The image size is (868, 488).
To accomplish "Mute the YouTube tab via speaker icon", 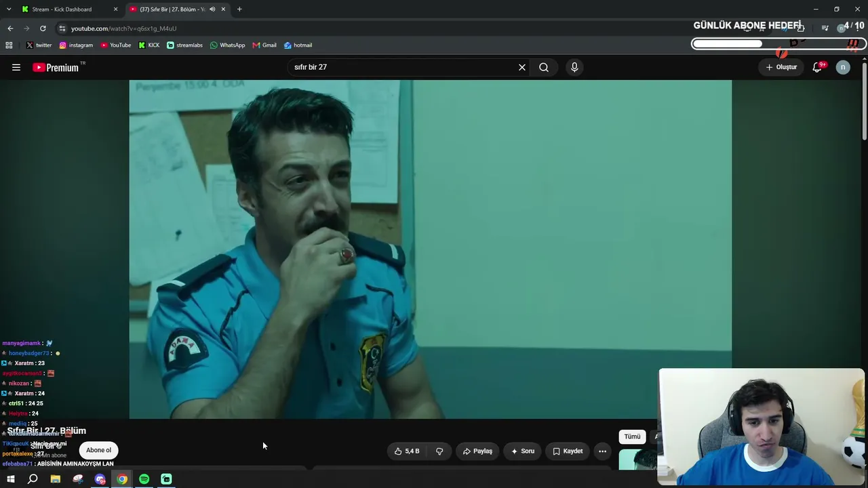I will point(212,9).
